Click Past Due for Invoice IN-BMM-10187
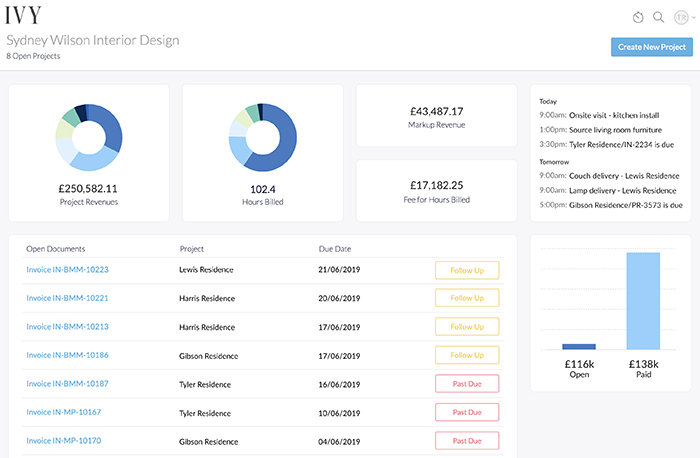The image size is (700, 458). [x=466, y=384]
